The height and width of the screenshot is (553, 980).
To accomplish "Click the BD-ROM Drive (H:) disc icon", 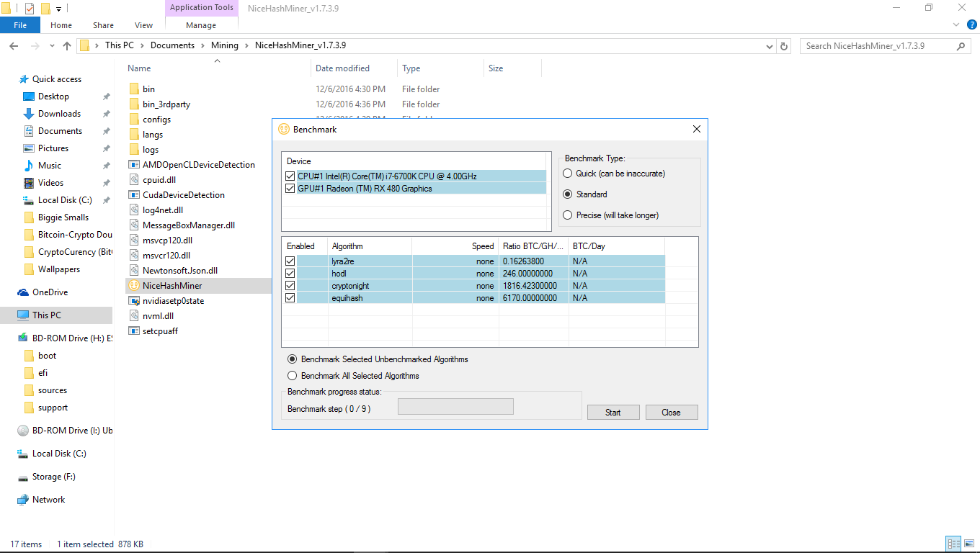I will [23, 338].
